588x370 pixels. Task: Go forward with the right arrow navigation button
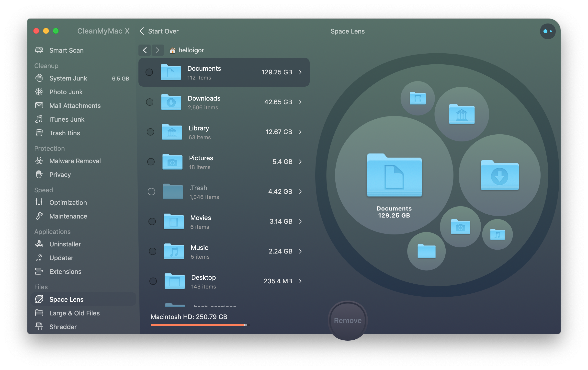click(158, 50)
